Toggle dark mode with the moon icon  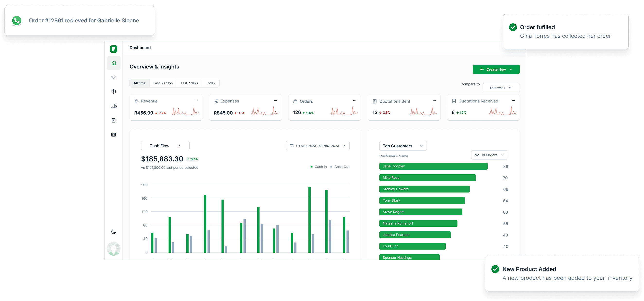[x=114, y=232]
